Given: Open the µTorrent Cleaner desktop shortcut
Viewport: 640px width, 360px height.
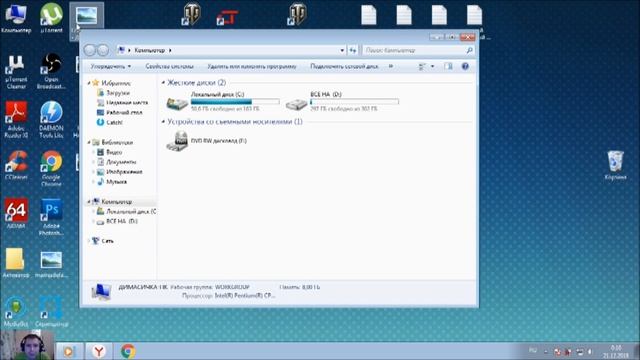Looking at the screenshot, I should pos(16,71).
